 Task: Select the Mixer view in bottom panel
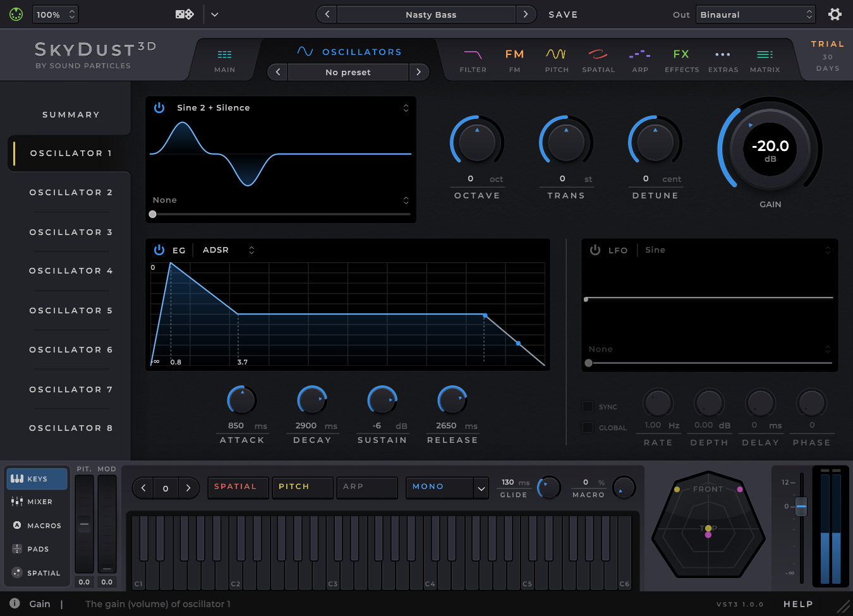(37, 502)
